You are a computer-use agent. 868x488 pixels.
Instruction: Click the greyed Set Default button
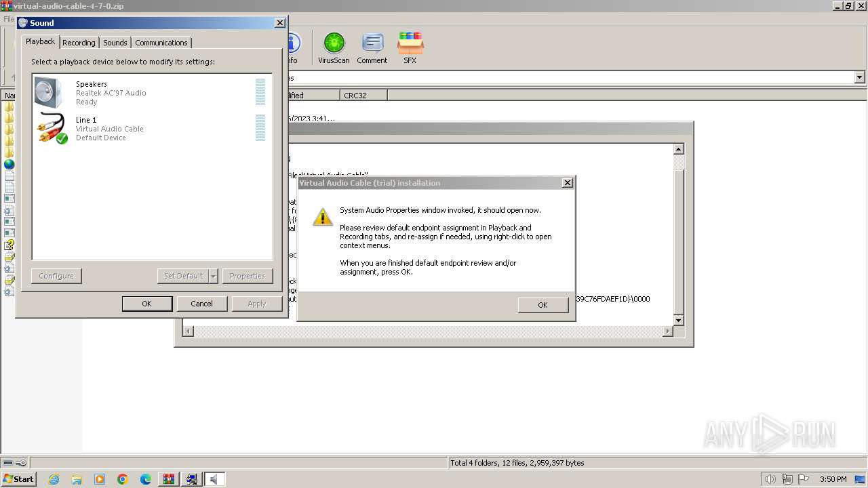click(183, 276)
